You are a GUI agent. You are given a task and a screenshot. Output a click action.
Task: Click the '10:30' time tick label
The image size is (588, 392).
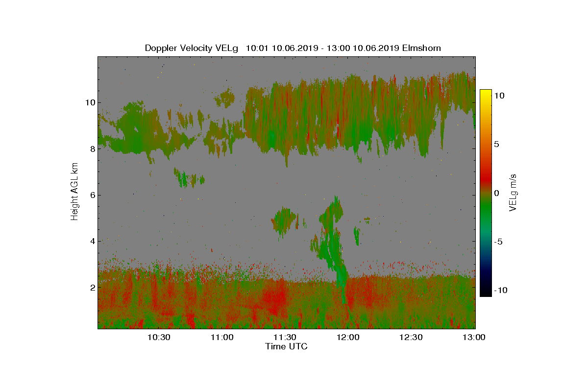(x=159, y=337)
